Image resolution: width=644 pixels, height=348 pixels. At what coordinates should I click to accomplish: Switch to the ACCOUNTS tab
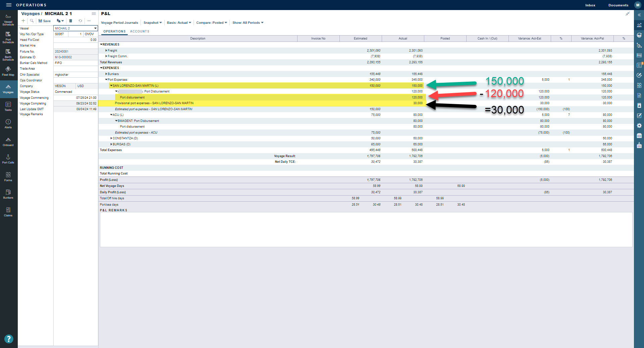pyautogui.click(x=140, y=31)
